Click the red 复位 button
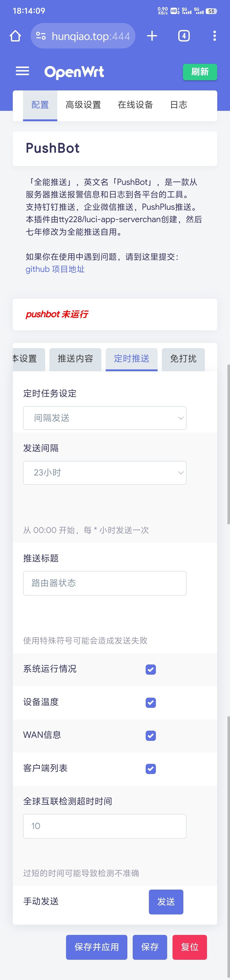 (190, 947)
